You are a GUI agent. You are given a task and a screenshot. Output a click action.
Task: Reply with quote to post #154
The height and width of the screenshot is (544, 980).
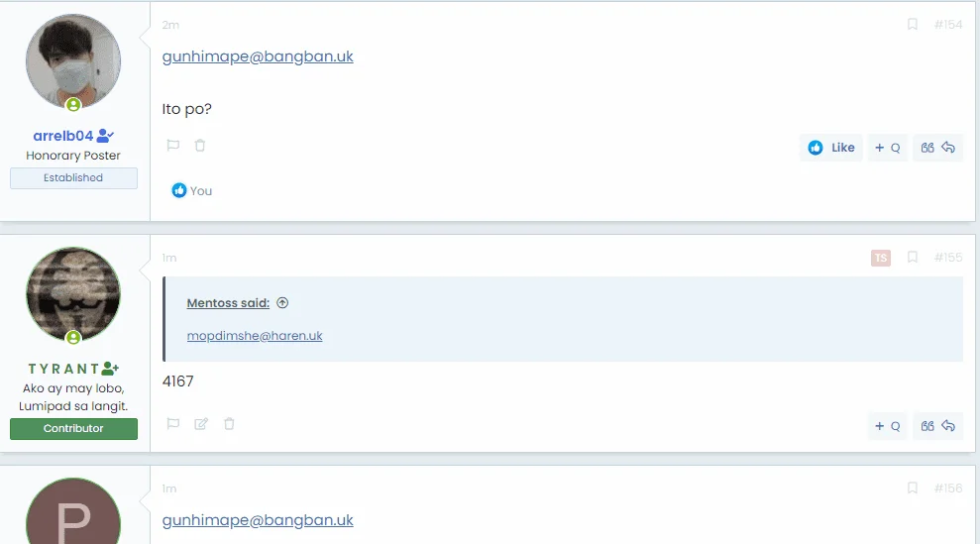(937, 148)
